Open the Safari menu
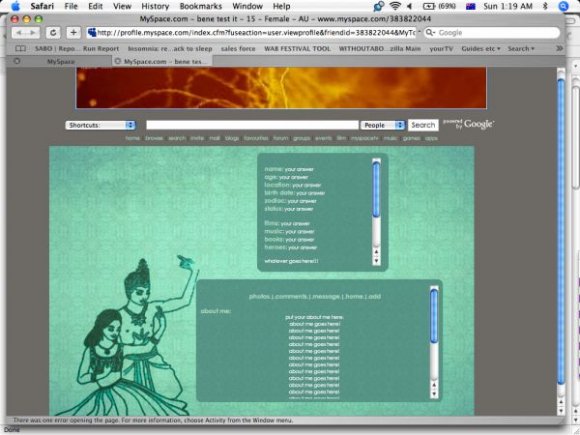The height and width of the screenshot is (435, 580). pos(42,6)
